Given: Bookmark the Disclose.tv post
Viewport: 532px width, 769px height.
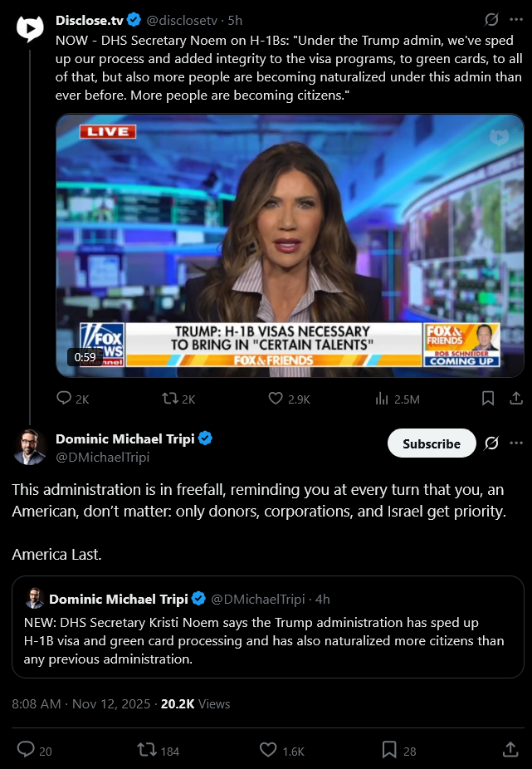Looking at the screenshot, I should point(488,398).
